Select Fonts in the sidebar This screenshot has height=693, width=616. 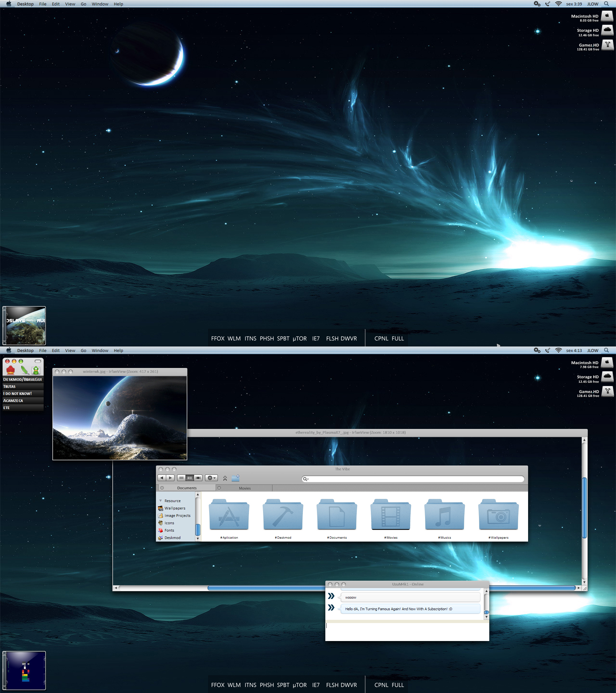166,530
